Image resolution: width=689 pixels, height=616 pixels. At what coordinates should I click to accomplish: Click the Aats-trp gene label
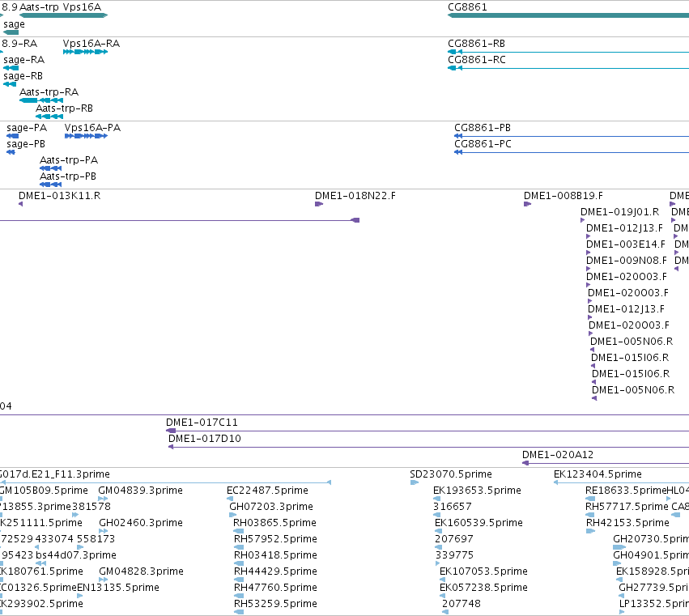[x=39, y=7]
